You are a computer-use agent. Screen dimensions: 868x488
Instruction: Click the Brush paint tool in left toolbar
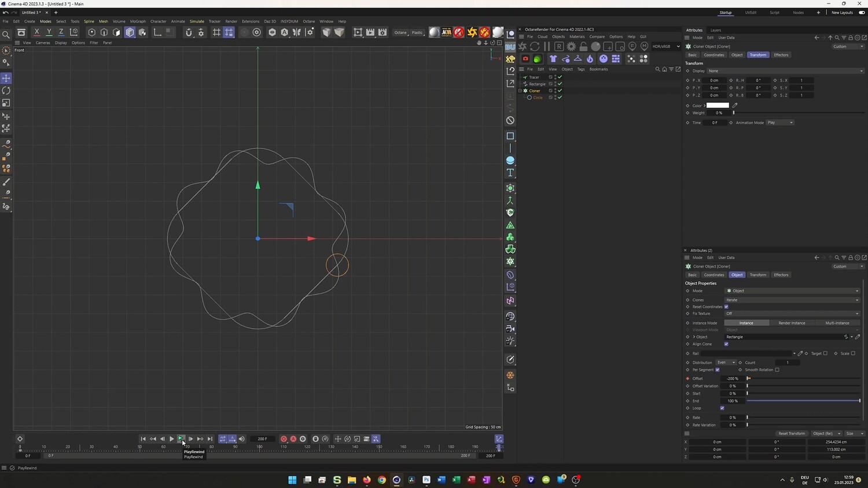pyautogui.click(x=6, y=182)
